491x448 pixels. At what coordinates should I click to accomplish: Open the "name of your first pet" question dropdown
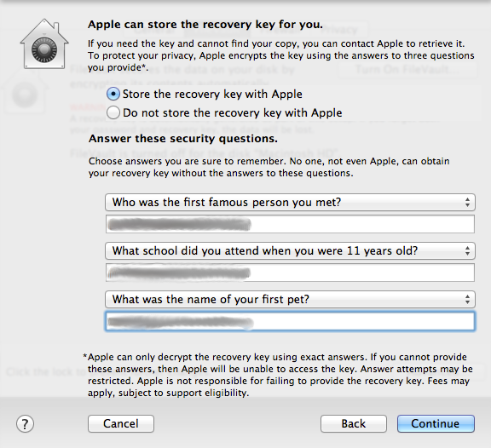[x=290, y=300]
